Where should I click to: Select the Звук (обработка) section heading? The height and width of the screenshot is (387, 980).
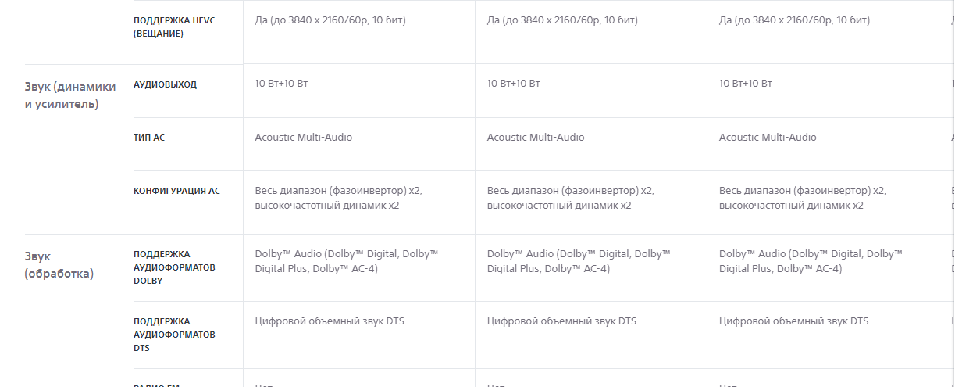pos(59,264)
